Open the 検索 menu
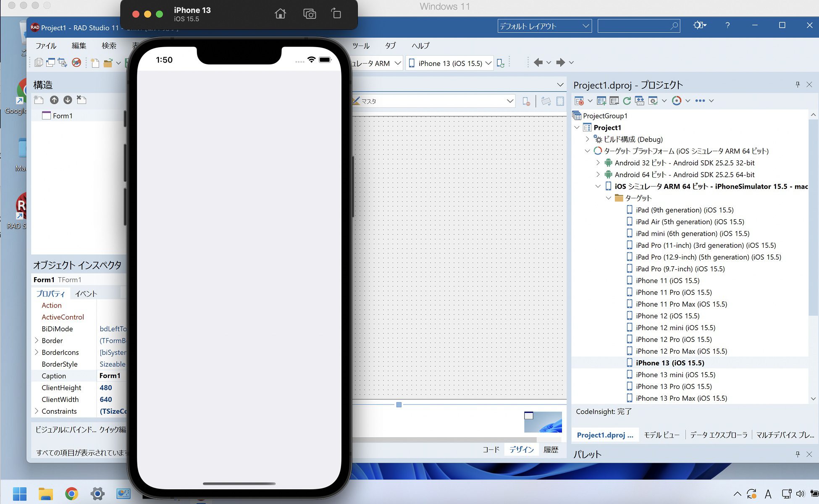This screenshot has width=819, height=504. [x=109, y=46]
